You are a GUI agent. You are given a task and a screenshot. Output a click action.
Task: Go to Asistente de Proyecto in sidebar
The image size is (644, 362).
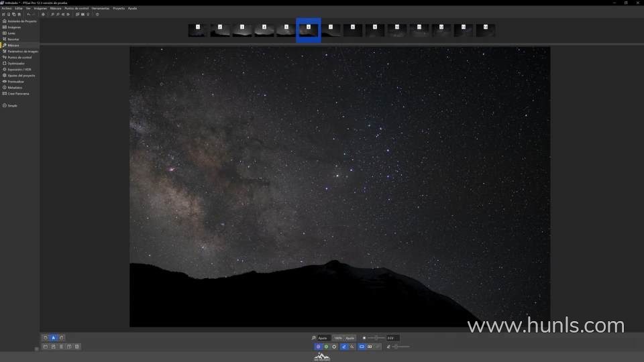pos(19,21)
